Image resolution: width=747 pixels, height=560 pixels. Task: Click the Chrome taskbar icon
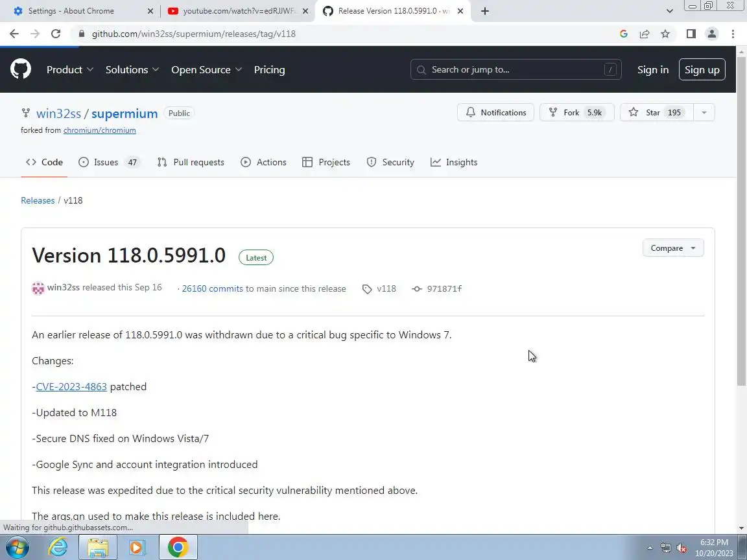(x=178, y=547)
